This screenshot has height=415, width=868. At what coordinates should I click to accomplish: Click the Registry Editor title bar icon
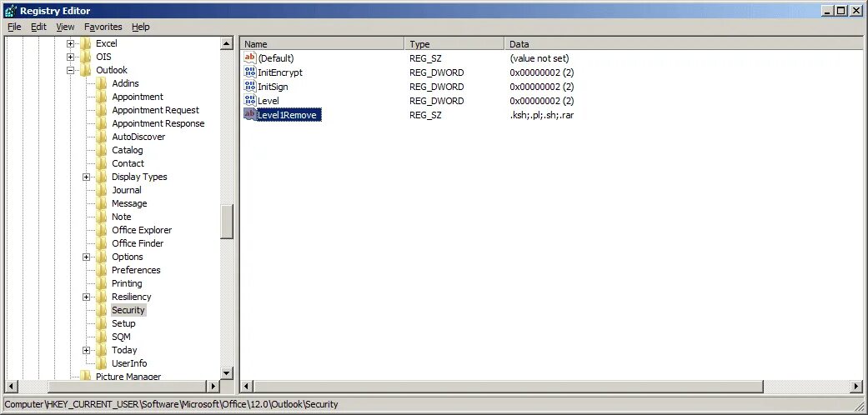[10, 11]
